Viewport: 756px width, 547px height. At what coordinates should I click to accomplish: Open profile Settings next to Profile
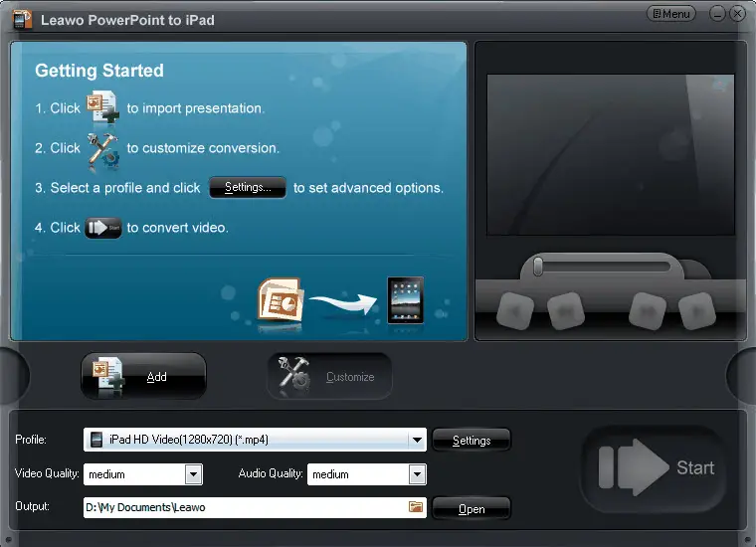coord(472,440)
